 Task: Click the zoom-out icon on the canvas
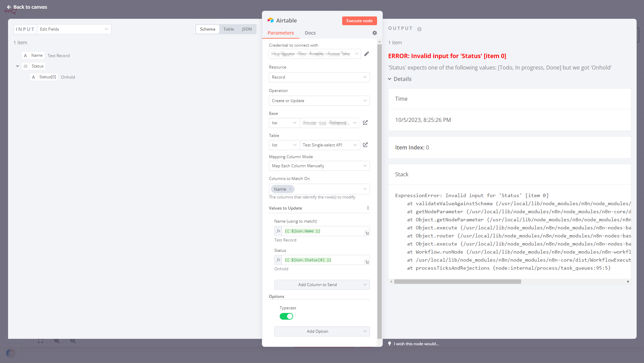[x=73, y=341]
